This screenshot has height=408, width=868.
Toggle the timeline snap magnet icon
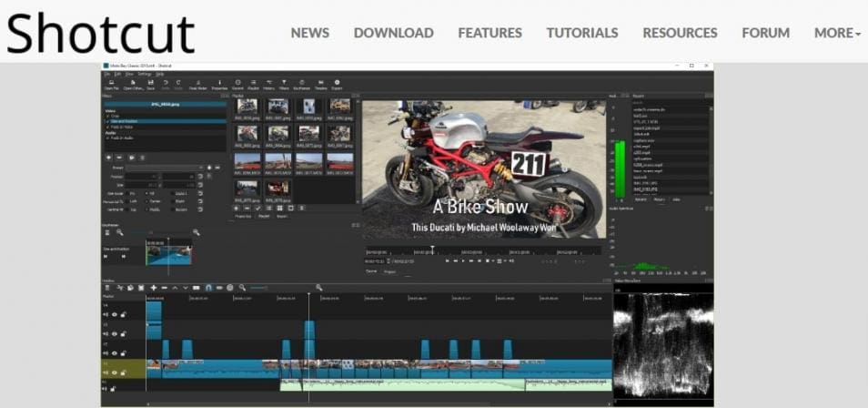pyautogui.click(x=208, y=288)
